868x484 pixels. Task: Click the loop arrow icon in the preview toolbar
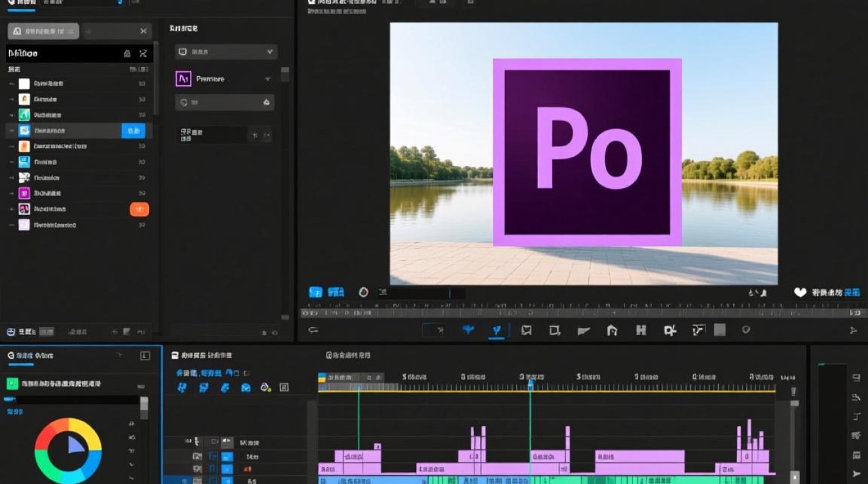[313, 330]
